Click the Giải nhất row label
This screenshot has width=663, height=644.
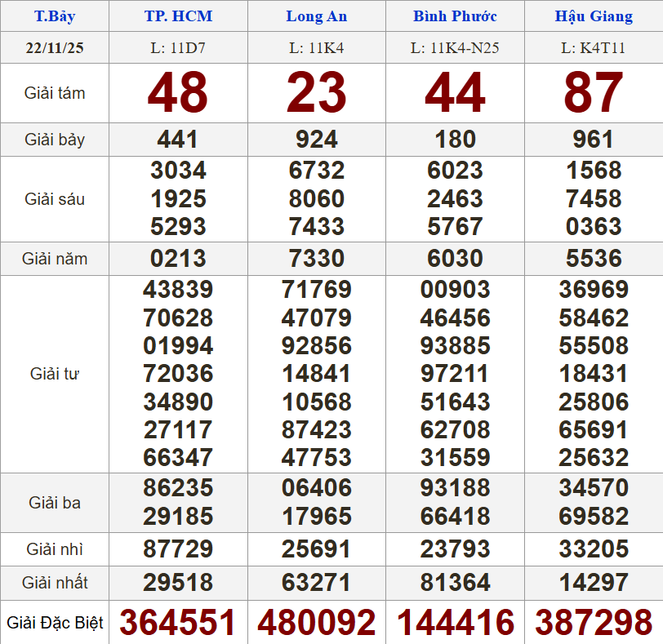[x=55, y=583]
